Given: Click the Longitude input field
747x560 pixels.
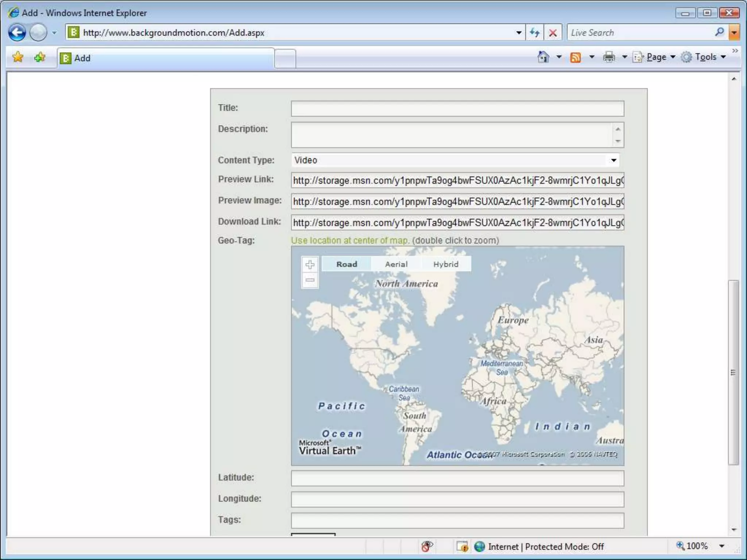Looking at the screenshot, I should (457, 499).
